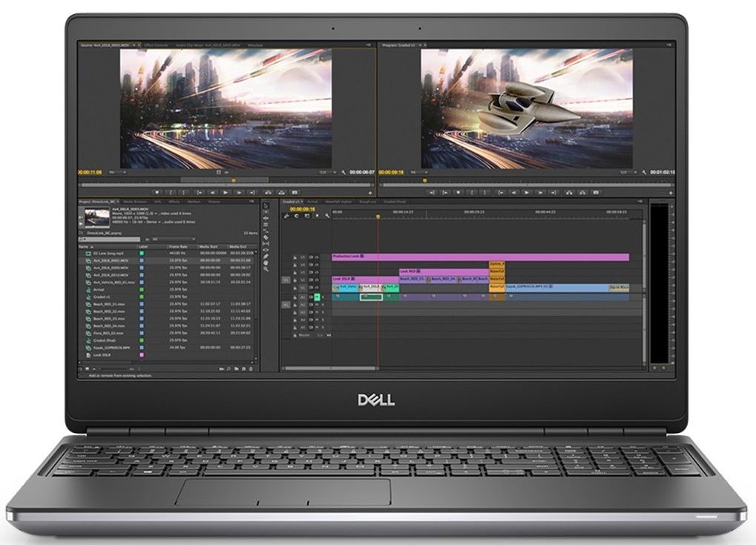Solo the A1 audio track
The height and width of the screenshot is (545, 756).
click(323, 297)
